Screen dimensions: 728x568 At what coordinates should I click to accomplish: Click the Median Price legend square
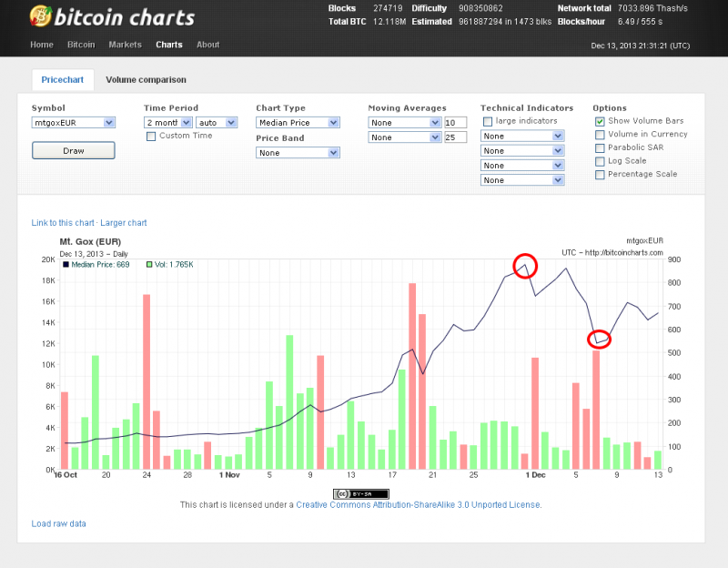66,265
